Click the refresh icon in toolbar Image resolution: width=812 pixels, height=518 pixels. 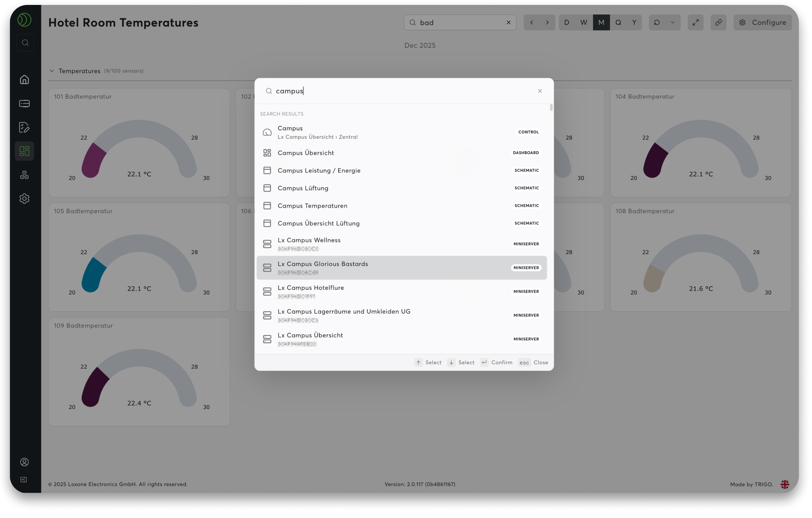pos(657,23)
